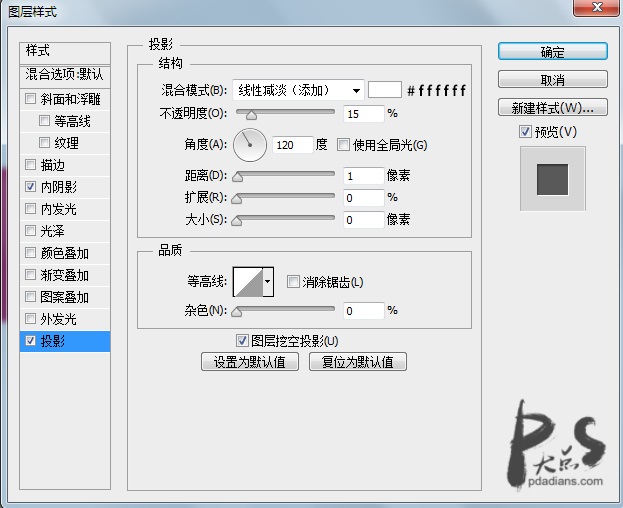Image resolution: width=623 pixels, height=508 pixels.
Task: Adjust the 不透明度 opacity slider
Action: pos(251,115)
